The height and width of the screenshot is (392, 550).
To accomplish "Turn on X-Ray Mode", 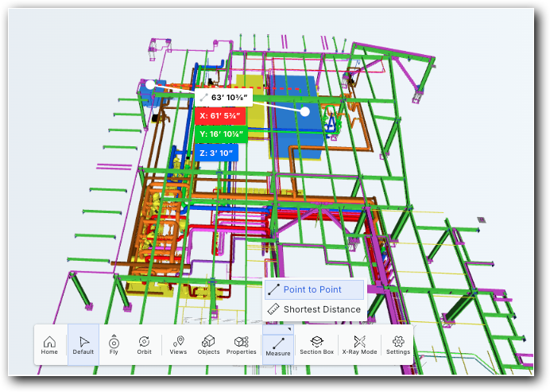I will coord(359,345).
